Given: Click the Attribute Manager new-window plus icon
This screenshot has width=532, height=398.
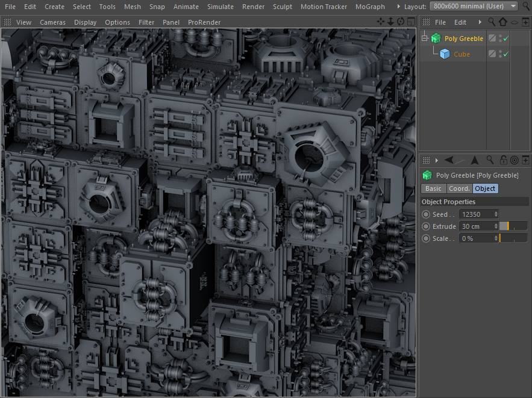Looking at the screenshot, I should (x=525, y=160).
